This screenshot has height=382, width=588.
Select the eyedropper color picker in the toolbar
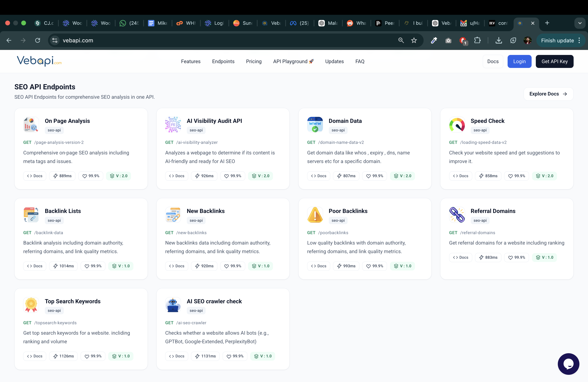(434, 41)
